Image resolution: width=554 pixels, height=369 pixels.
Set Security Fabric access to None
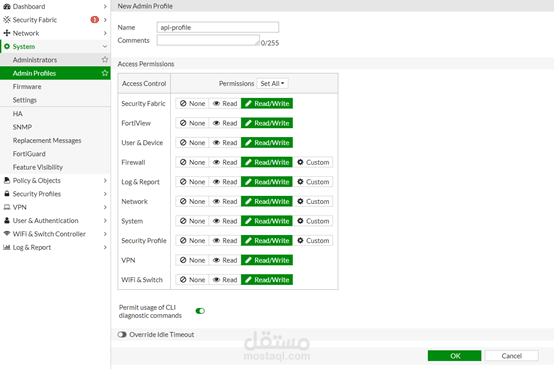(x=192, y=104)
